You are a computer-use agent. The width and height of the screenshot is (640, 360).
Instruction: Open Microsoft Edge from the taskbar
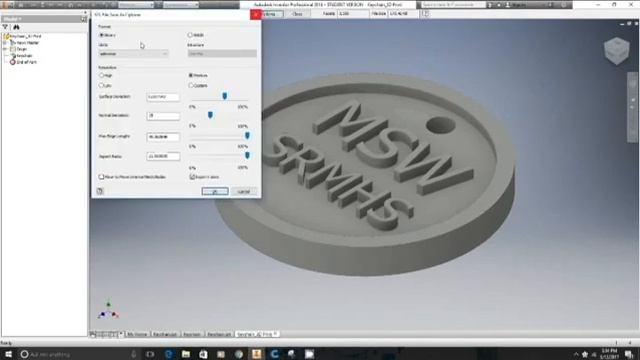[169, 354]
